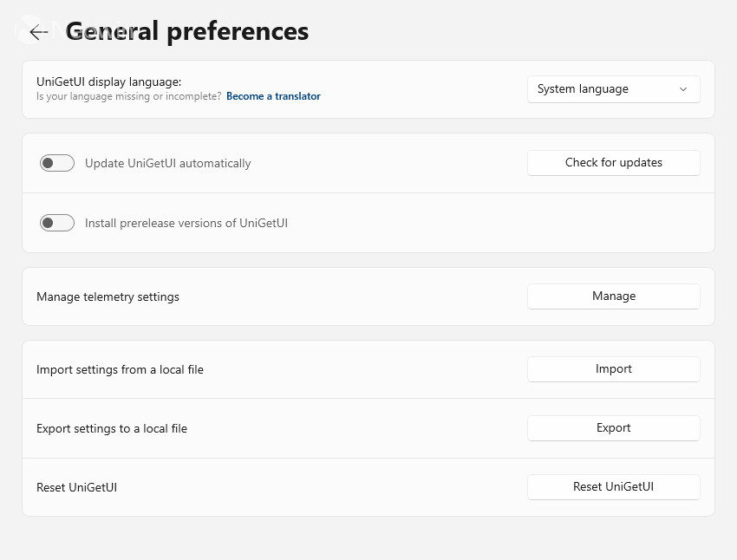Click the Reset UniGetUI row label on left
737x560 pixels.
pyautogui.click(x=76, y=488)
